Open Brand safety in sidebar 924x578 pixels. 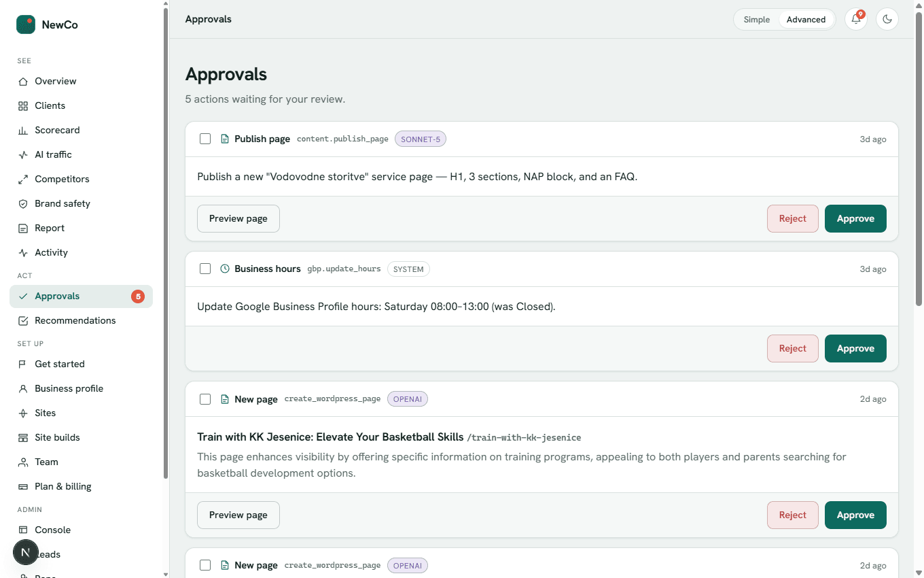click(x=81, y=203)
